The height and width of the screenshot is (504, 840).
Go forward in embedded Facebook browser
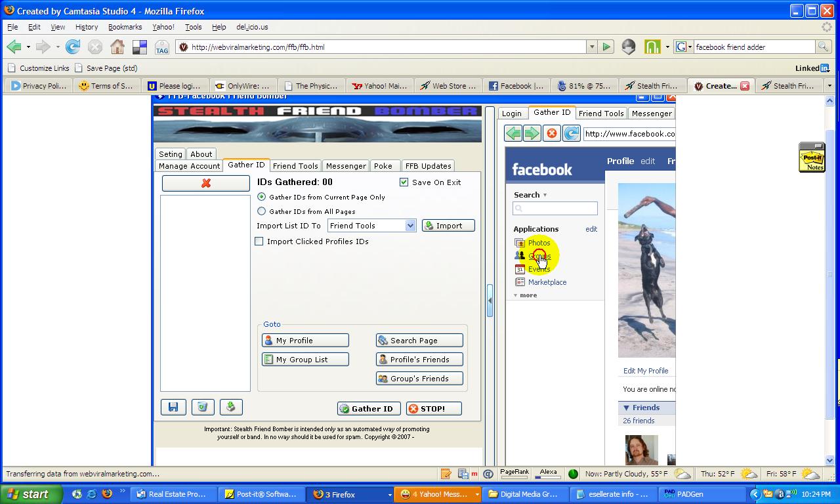[x=532, y=133]
